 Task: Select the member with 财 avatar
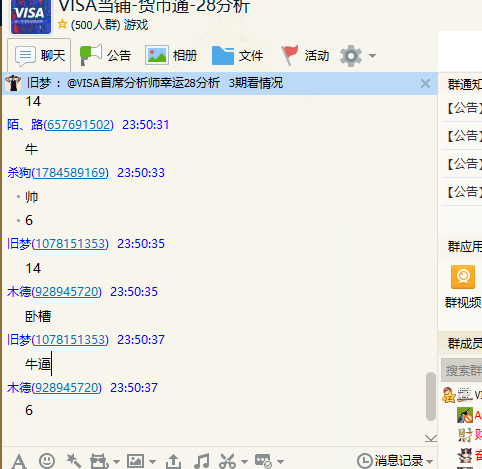[x=465, y=435]
